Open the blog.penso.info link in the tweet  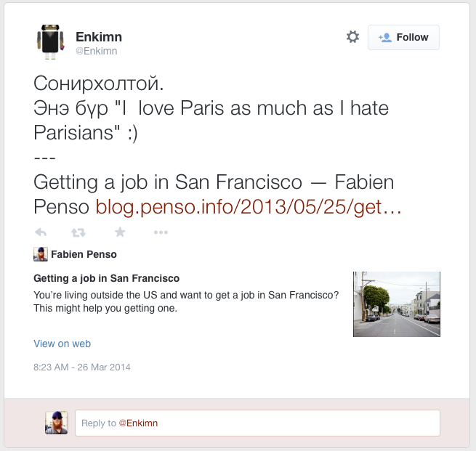(249, 207)
